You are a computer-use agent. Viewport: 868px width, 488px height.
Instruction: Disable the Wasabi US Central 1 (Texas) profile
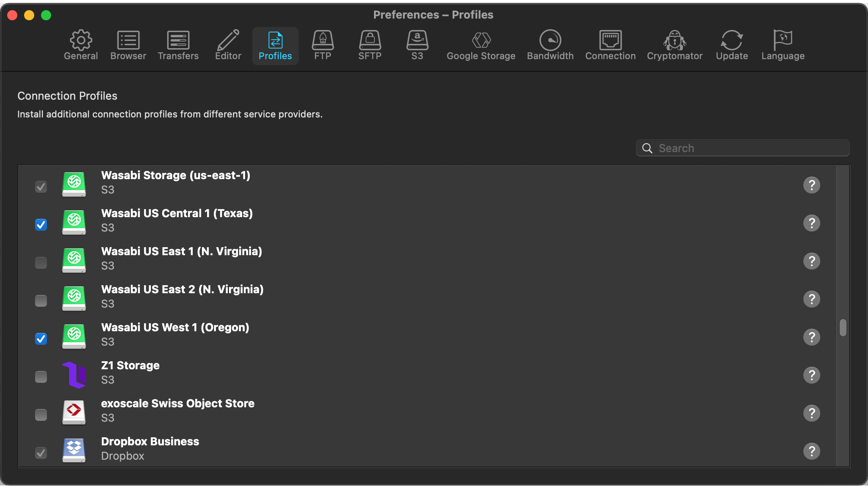(41, 224)
